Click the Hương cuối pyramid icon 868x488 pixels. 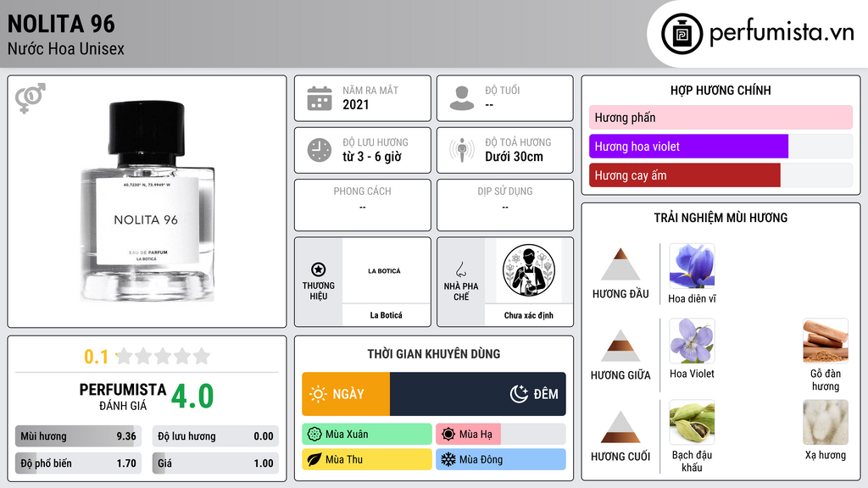point(620,427)
